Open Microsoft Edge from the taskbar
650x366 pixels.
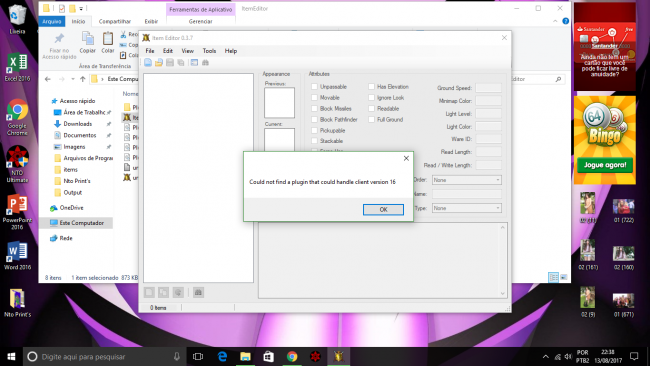coord(222,356)
